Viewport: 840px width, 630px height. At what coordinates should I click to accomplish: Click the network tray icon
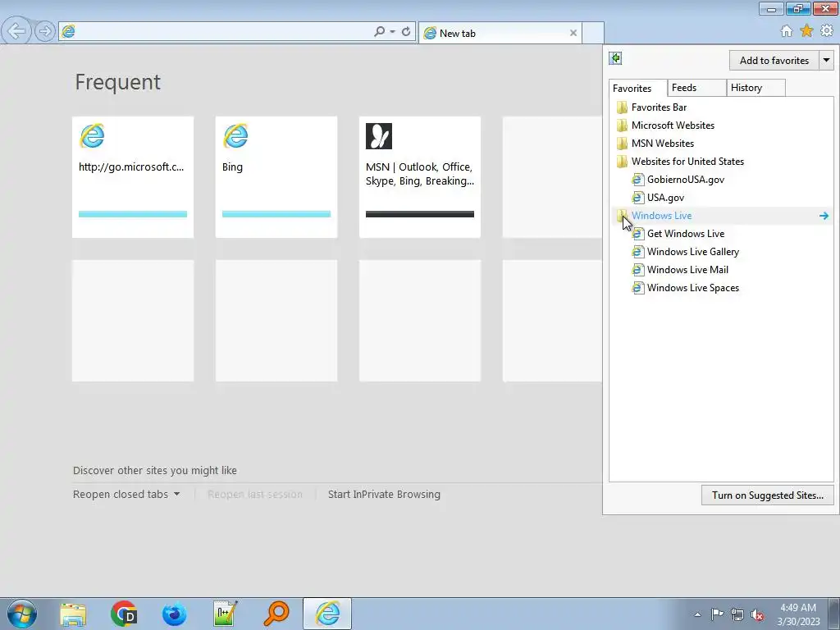pyautogui.click(x=737, y=614)
